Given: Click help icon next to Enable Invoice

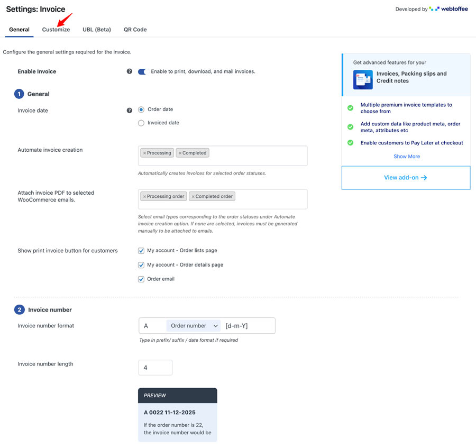Looking at the screenshot, I should (x=130, y=71).
